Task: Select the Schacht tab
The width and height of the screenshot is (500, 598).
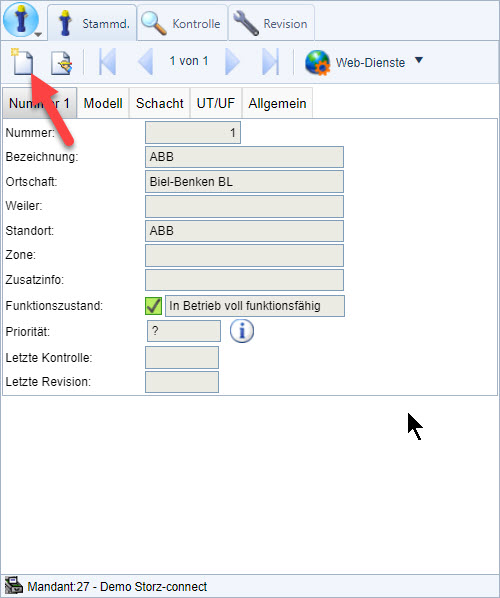Action: [159, 103]
